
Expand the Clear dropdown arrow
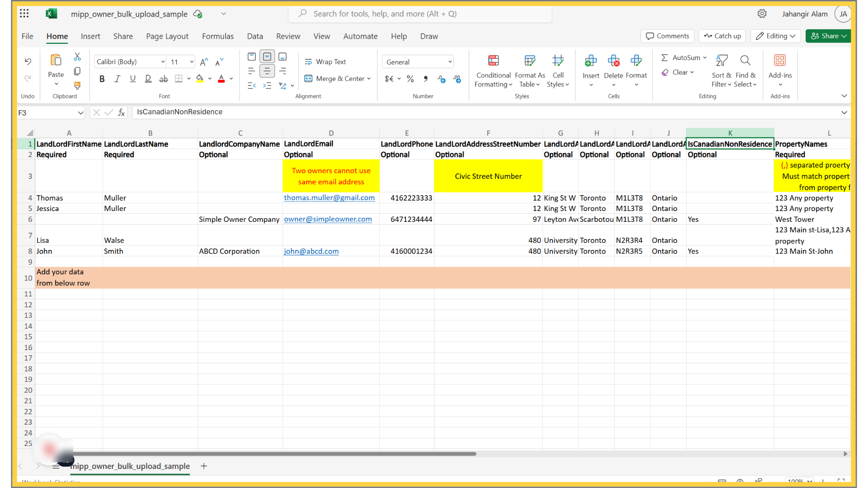click(x=692, y=72)
